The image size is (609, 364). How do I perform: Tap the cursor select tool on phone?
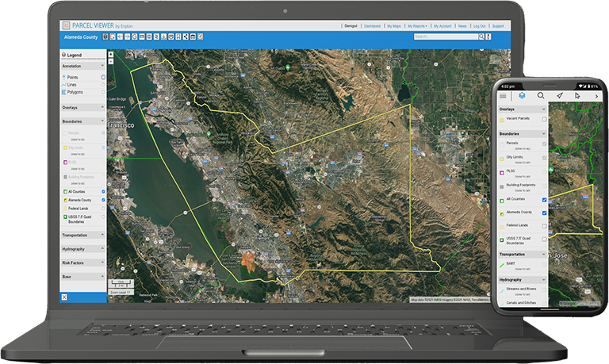click(x=577, y=96)
